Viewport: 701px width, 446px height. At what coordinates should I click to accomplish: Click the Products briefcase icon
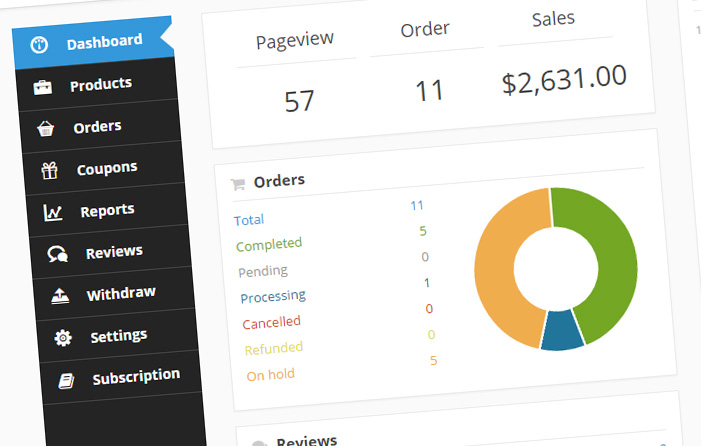pyautogui.click(x=42, y=87)
